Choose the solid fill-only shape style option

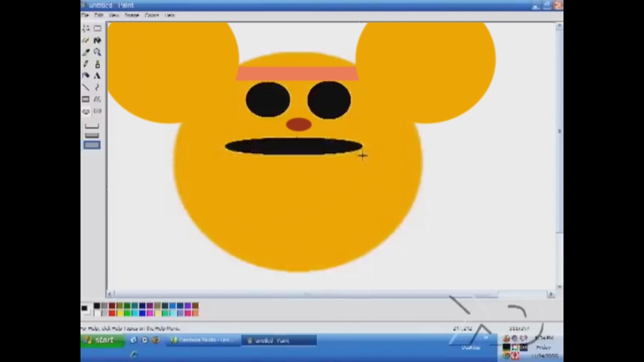point(92,145)
